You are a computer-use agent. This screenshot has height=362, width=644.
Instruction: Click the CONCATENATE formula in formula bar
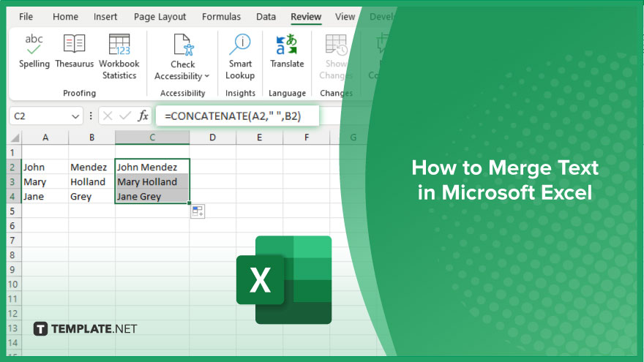click(x=233, y=116)
